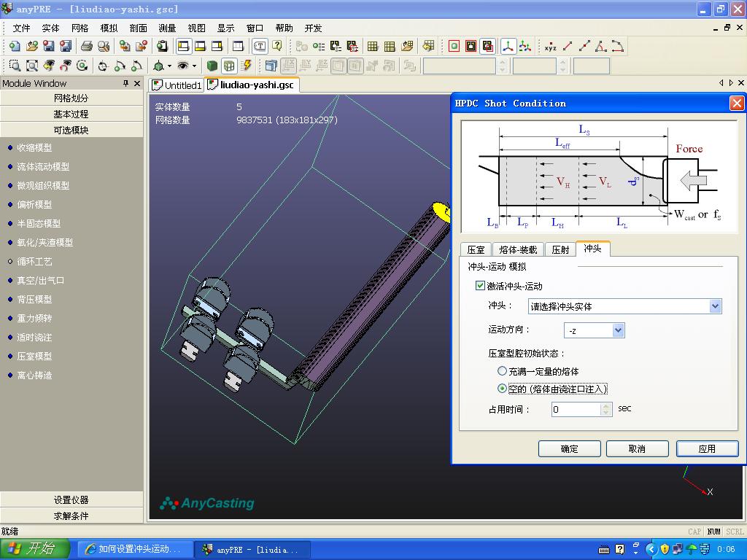Click the solid green cube shading icon
This screenshot has height=560, width=747.
[212, 66]
